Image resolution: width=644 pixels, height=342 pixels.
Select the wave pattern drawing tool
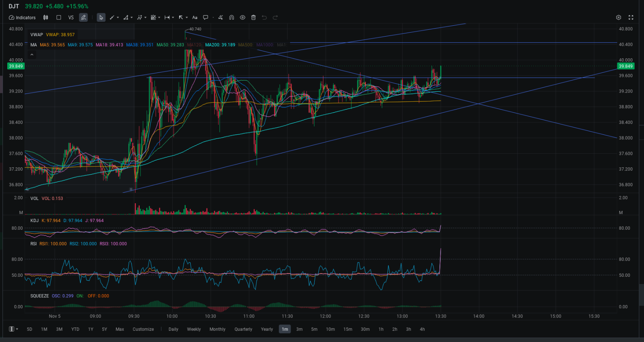coord(139,18)
